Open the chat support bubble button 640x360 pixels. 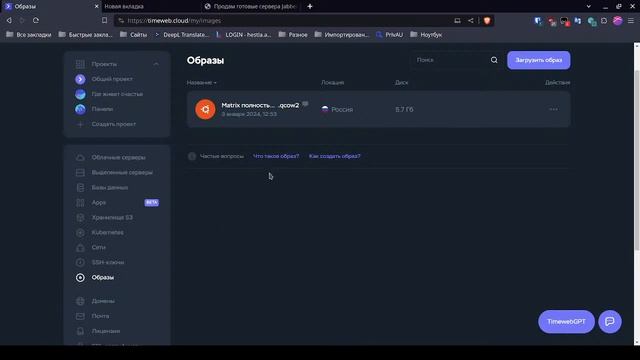[610, 322]
